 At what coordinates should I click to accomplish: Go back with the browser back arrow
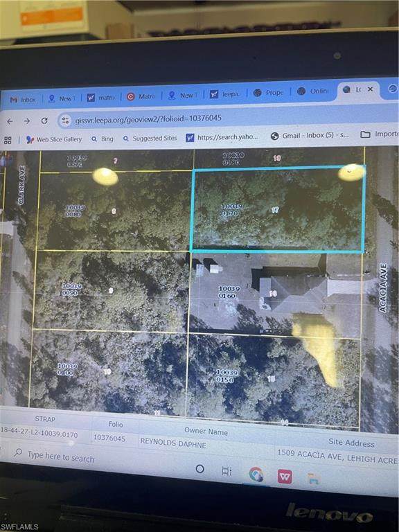coord(10,121)
